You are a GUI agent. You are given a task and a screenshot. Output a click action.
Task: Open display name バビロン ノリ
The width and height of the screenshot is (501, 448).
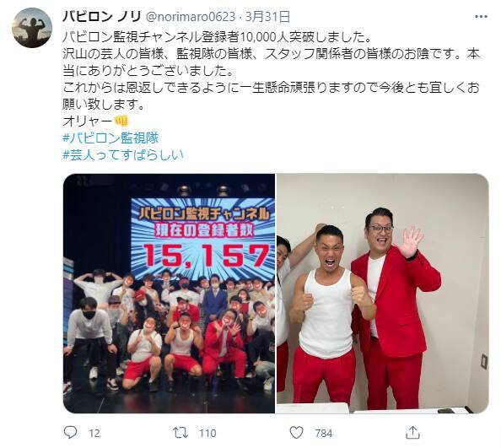(x=101, y=16)
